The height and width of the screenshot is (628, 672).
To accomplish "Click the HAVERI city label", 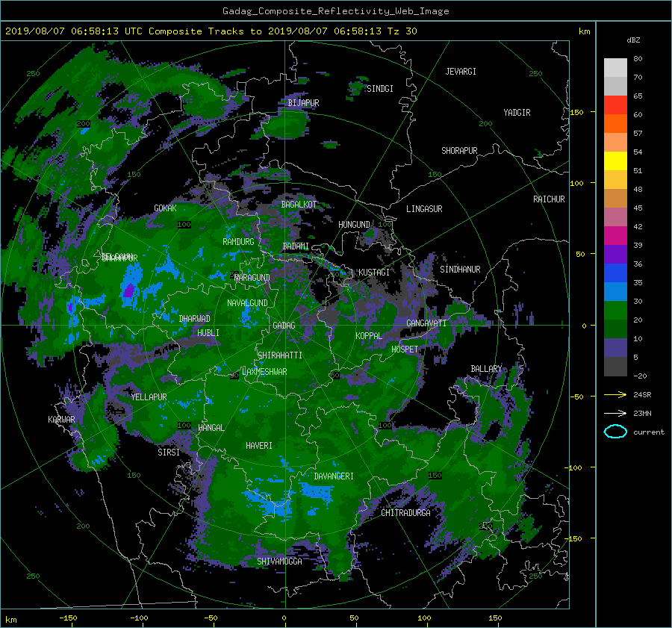I will 259,446.
